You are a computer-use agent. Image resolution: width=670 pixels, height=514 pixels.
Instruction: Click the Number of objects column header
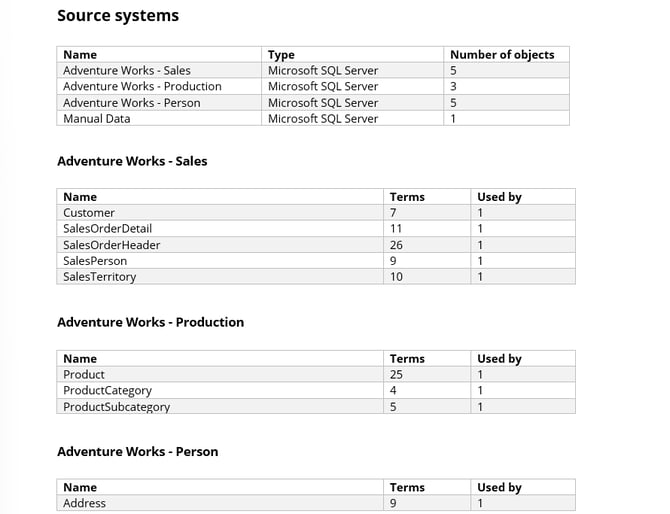pyautogui.click(x=502, y=55)
